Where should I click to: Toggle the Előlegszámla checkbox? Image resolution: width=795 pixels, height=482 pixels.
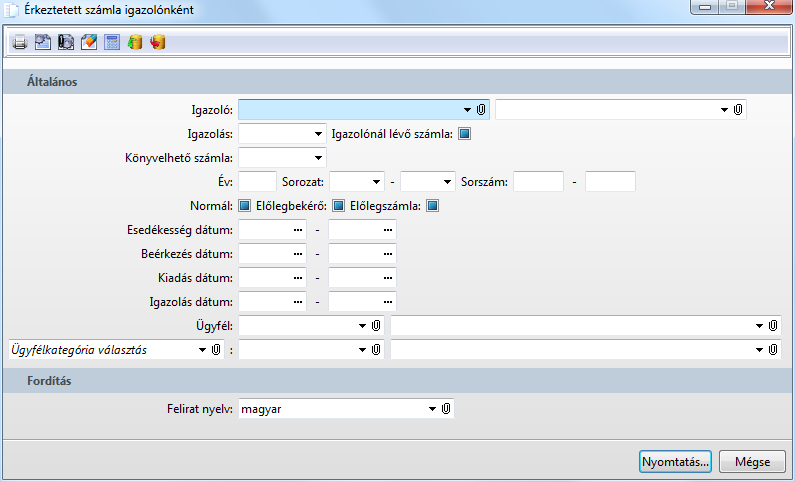point(432,206)
